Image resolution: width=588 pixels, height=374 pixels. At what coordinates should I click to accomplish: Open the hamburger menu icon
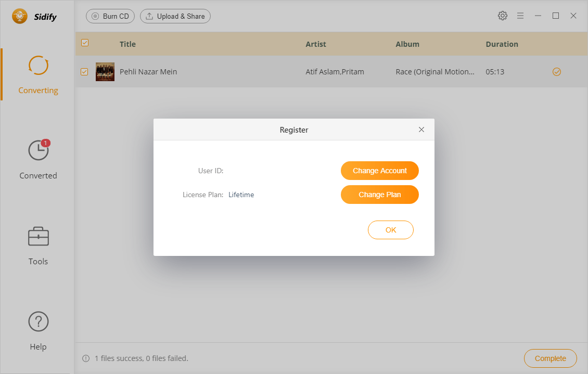click(520, 16)
